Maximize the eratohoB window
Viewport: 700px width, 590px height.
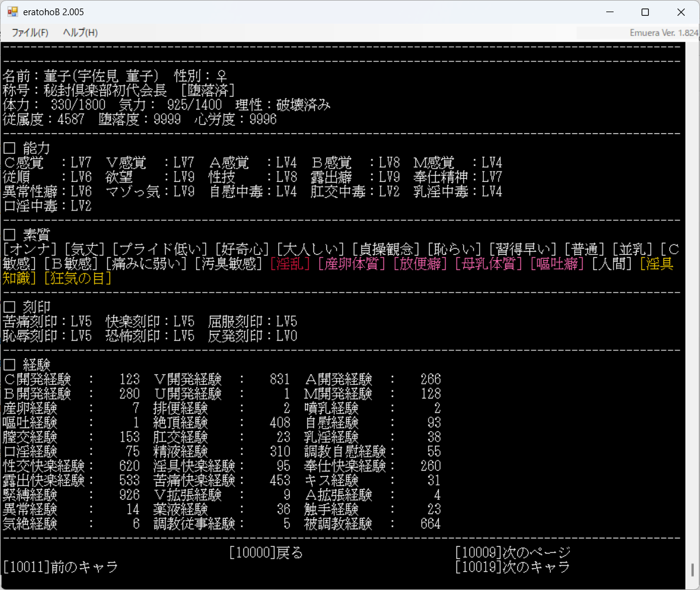coord(645,12)
